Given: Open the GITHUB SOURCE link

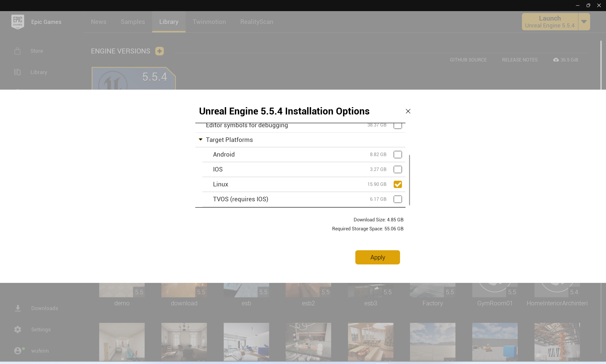Looking at the screenshot, I should tap(468, 60).
